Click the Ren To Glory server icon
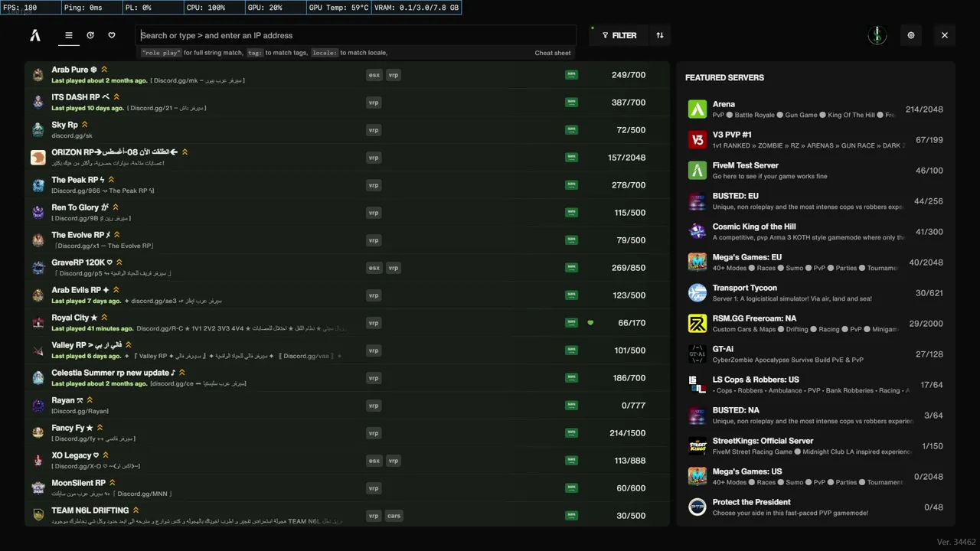Image resolution: width=980 pixels, height=551 pixels. pos(38,213)
